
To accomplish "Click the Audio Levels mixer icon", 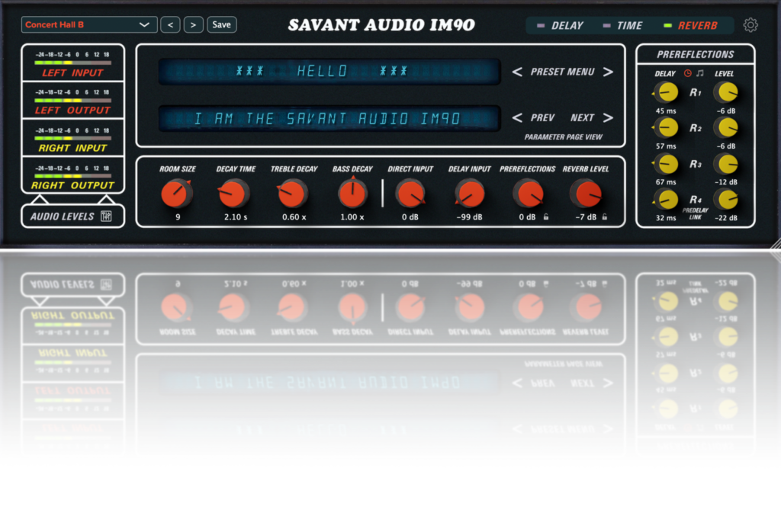I will (x=107, y=216).
